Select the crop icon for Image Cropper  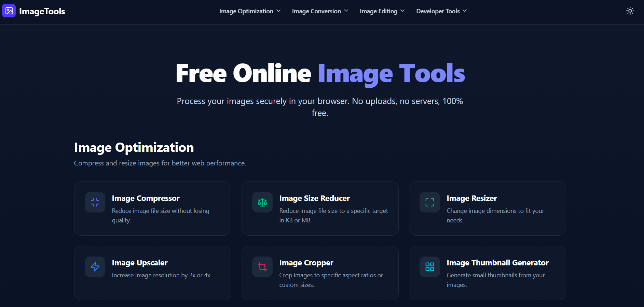[x=262, y=266]
